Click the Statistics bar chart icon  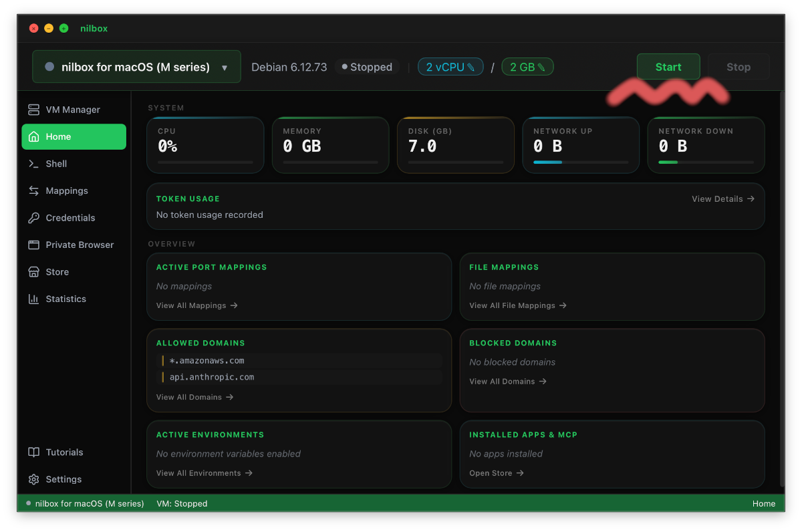[x=33, y=299]
